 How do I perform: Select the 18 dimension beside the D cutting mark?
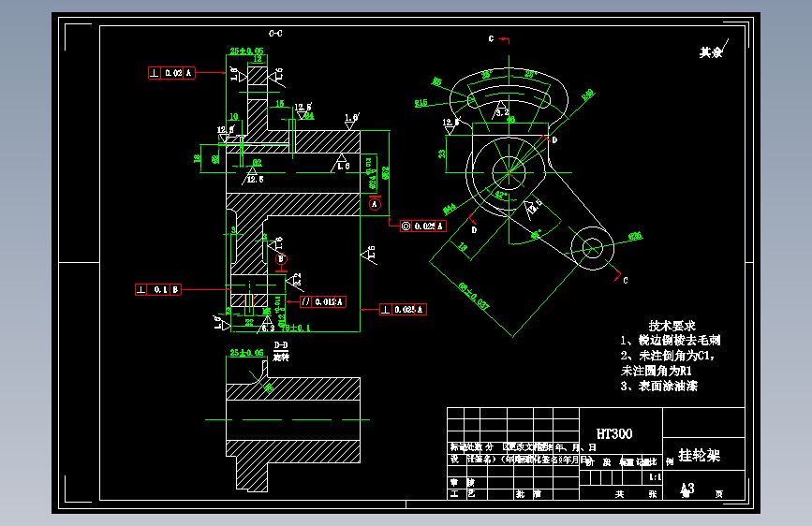[464, 247]
